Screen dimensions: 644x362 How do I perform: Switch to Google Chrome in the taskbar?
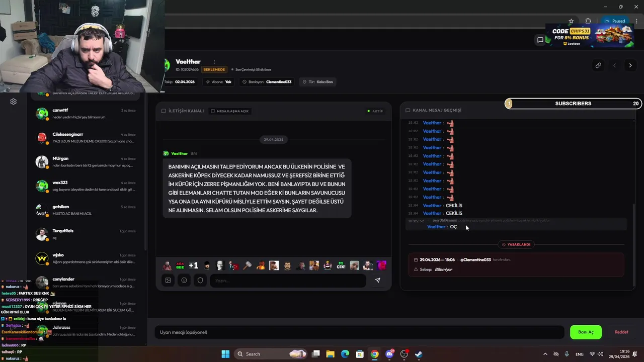tap(374, 354)
